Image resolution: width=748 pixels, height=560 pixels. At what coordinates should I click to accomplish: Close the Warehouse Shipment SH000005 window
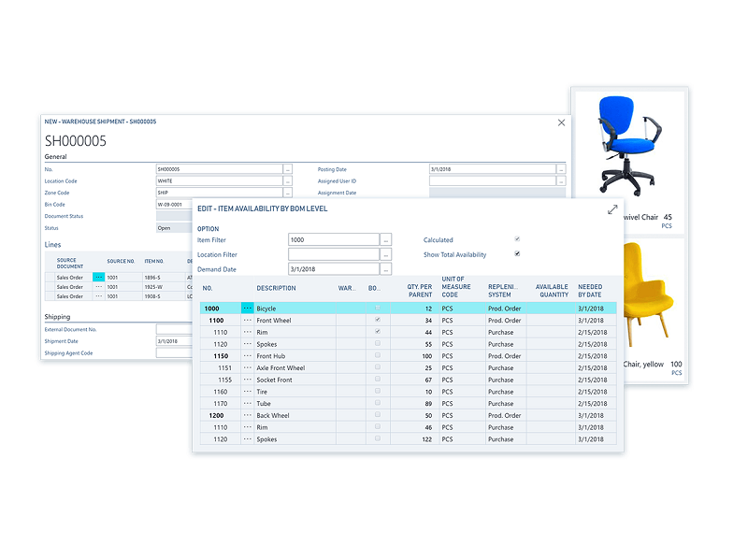pyautogui.click(x=562, y=122)
